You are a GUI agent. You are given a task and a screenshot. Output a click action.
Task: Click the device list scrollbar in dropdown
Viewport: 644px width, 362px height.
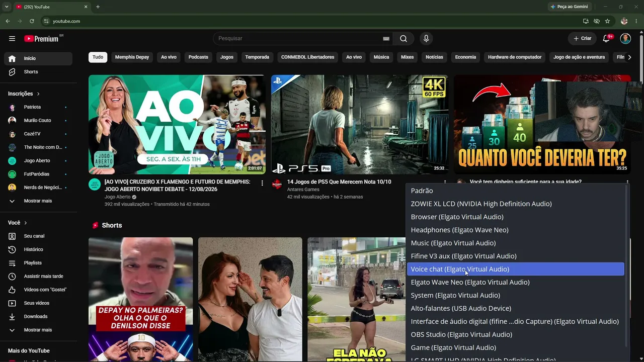626,265
